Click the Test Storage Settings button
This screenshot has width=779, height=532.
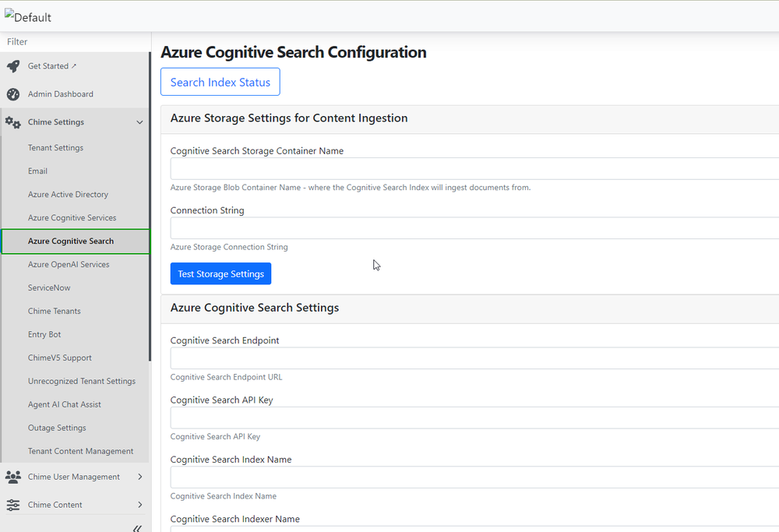click(220, 273)
